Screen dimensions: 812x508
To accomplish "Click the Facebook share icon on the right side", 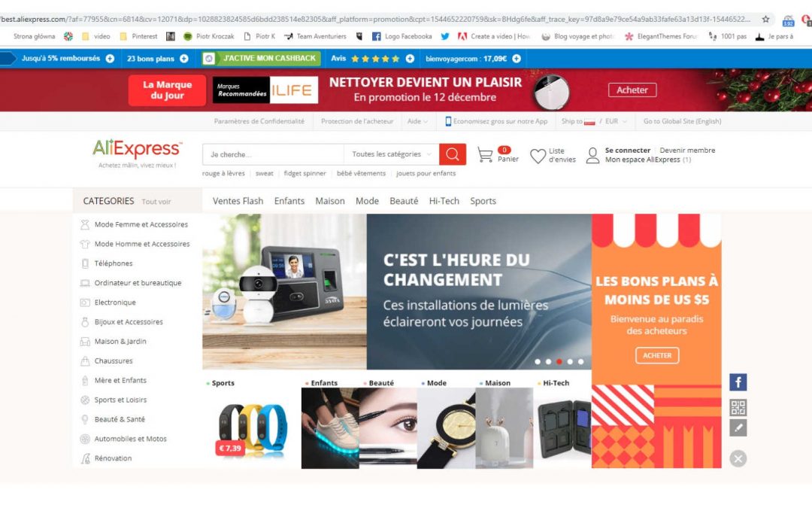I will point(738,382).
